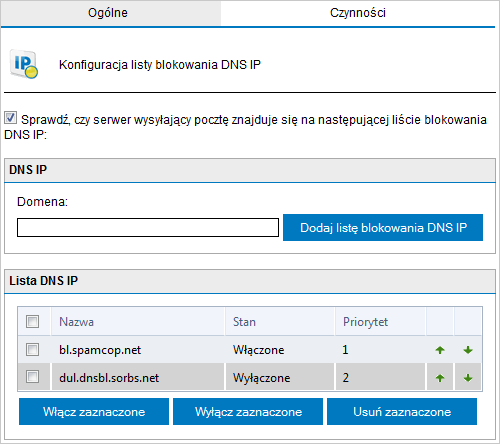500x444 pixels.
Task: Select the dul.dnsbl.sorbs.net name cell
Action: [x=138, y=378]
